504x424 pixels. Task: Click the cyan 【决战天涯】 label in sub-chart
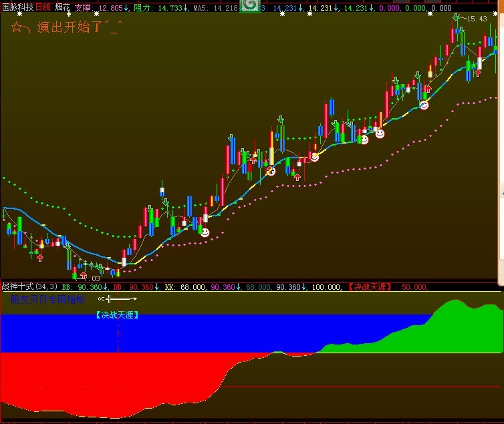coord(118,315)
